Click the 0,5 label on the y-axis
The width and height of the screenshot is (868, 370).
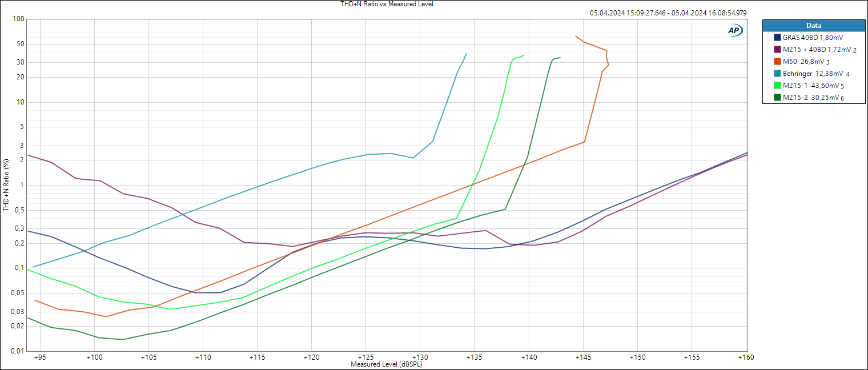point(19,210)
